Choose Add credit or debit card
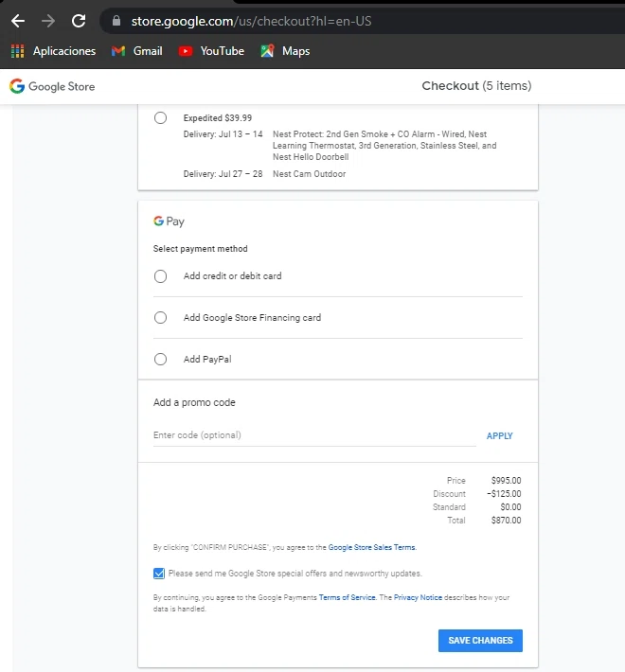625x672 pixels. pyautogui.click(x=160, y=276)
